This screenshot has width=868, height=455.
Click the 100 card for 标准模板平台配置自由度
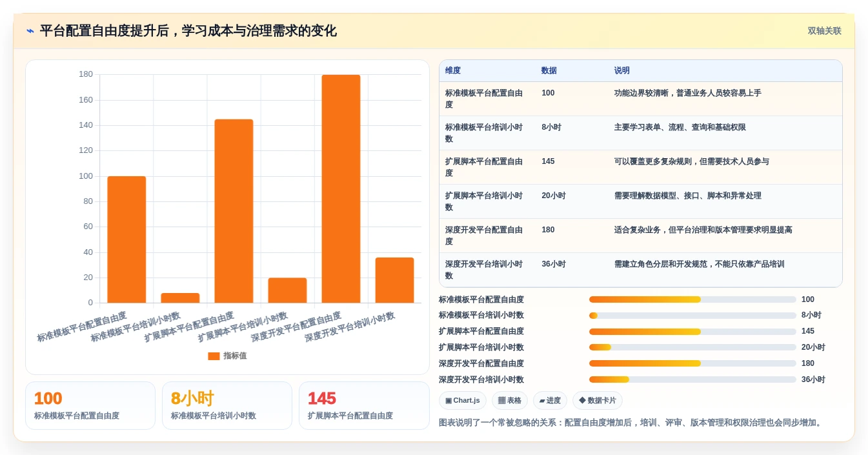[x=90, y=405]
